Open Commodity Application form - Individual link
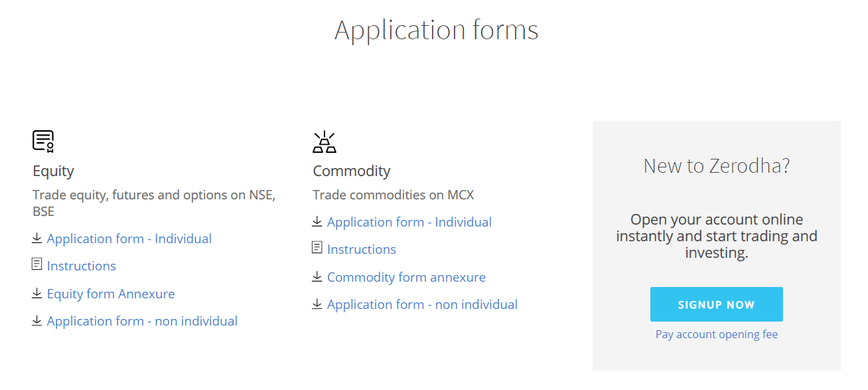The width and height of the screenshot is (868, 390). coord(409,222)
